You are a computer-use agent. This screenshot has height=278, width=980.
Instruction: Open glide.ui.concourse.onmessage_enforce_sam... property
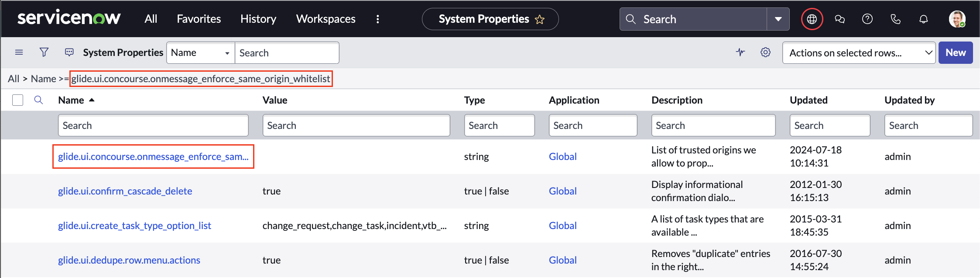pos(153,156)
